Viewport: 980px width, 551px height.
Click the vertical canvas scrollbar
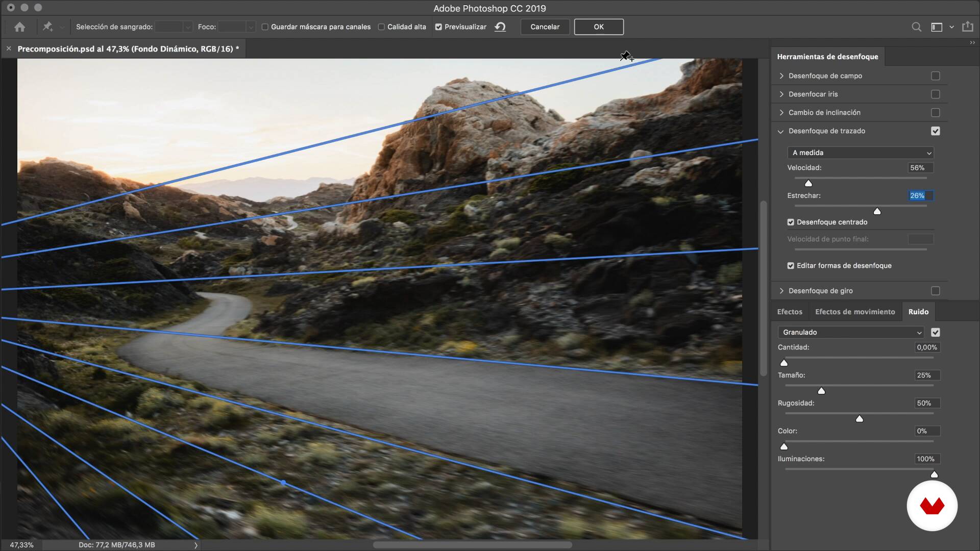764,288
